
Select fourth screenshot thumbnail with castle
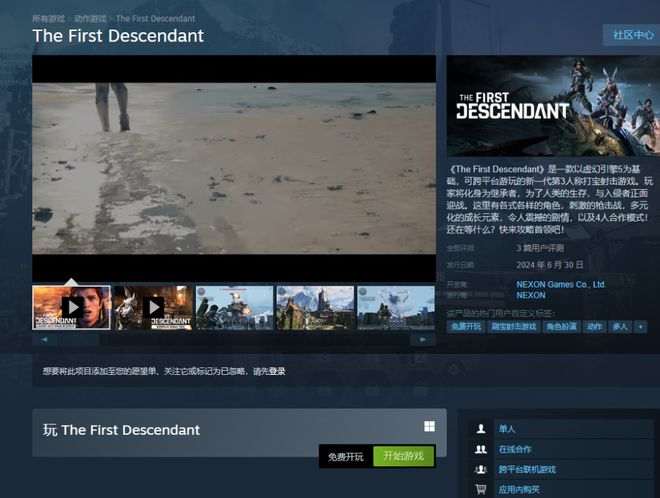[315, 308]
